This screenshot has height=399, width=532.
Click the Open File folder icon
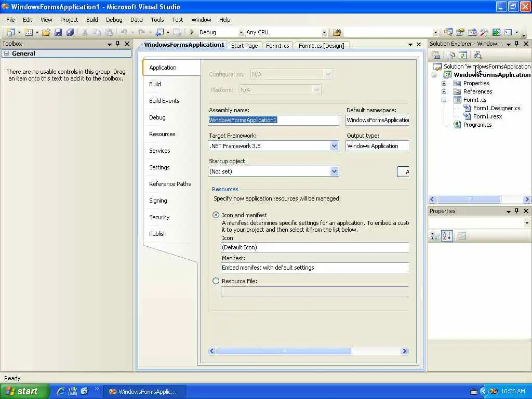coord(46,32)
